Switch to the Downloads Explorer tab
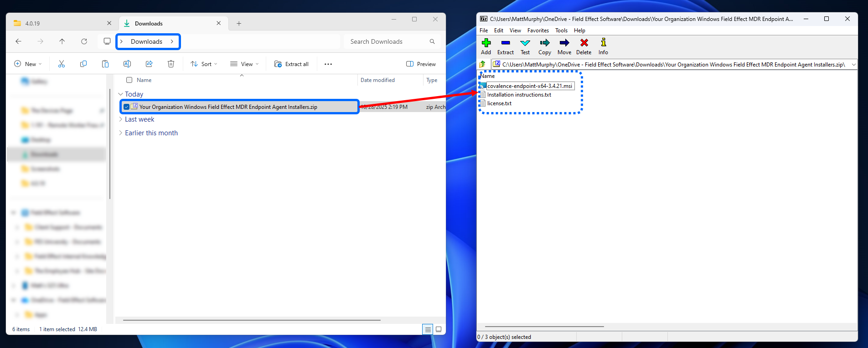 point(172,23)
